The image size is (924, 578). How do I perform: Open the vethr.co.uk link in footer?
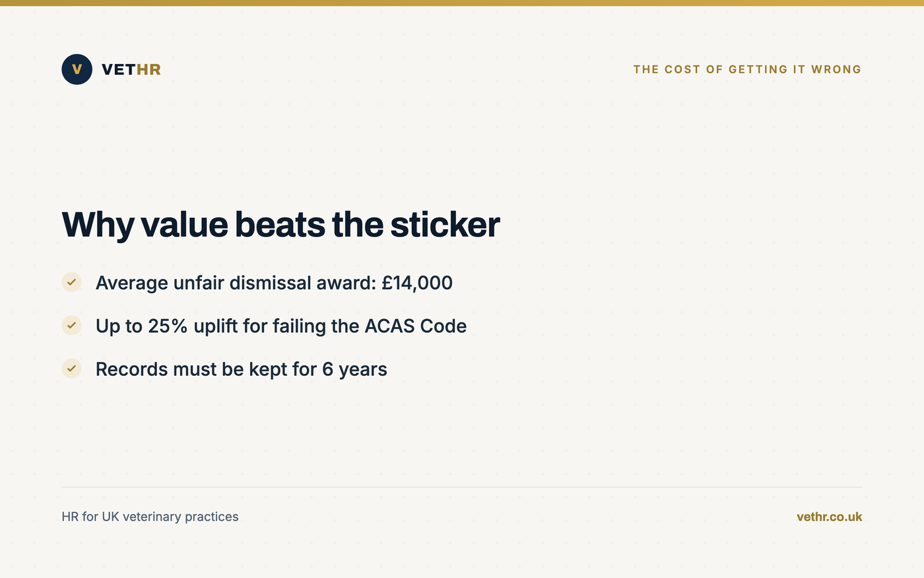(829, 517)
